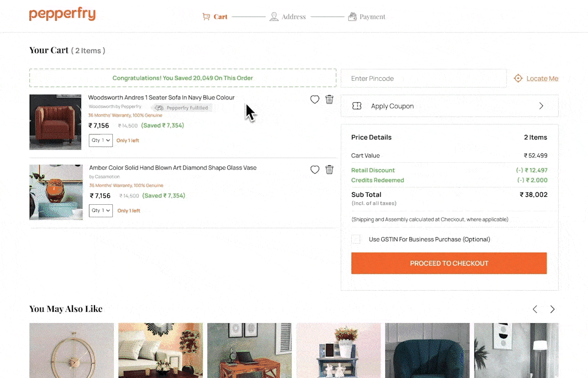Image resolution: width=588 pixels, height=378 pixels.
Task: Enable GSTIN for business purchase checkbox
Action: (356, 239)
